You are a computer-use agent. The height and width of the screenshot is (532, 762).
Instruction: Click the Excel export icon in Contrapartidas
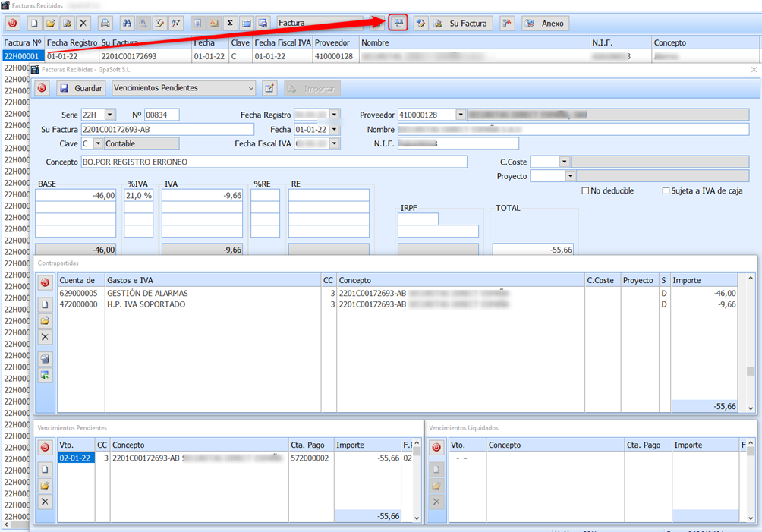click(x=45, y=376)
